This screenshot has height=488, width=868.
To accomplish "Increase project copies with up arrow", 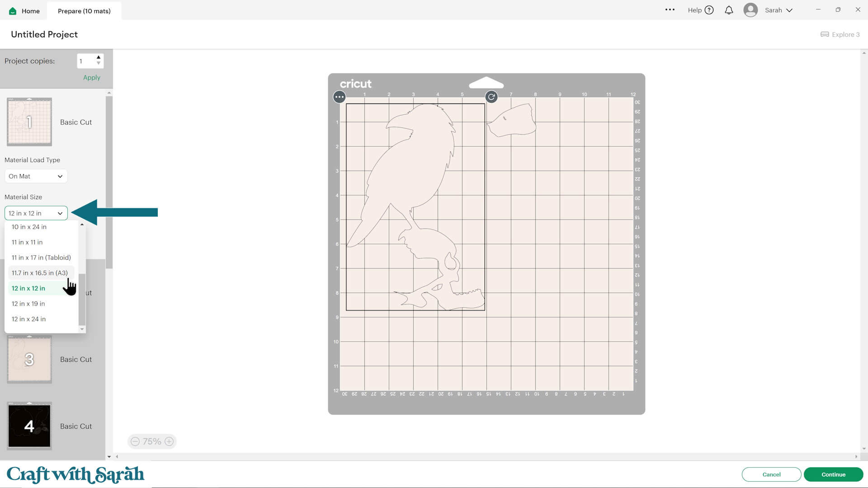I will (x=99, y=57).
